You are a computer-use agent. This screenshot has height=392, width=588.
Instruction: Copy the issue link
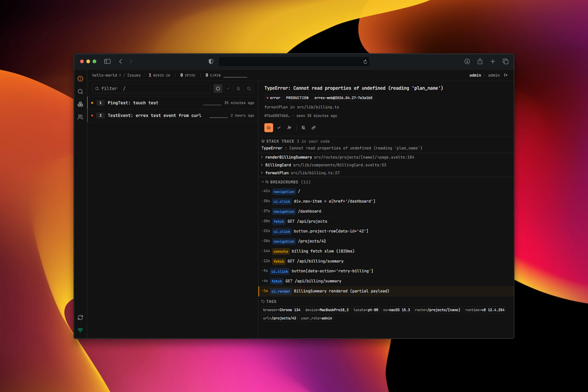pyautogui.click(x=314, y=128)
